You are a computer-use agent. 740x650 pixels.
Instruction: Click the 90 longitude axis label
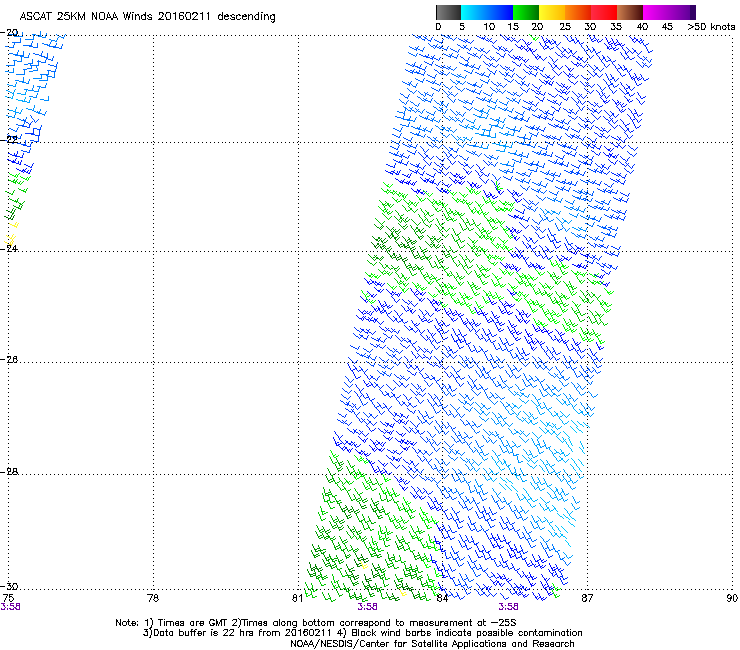pos(732,598)
